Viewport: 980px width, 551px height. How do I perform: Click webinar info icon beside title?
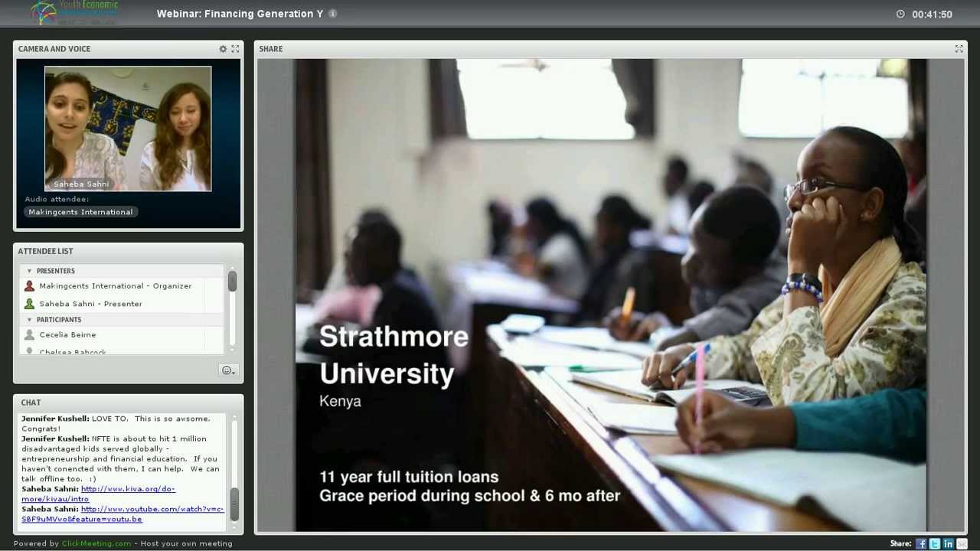332,14
